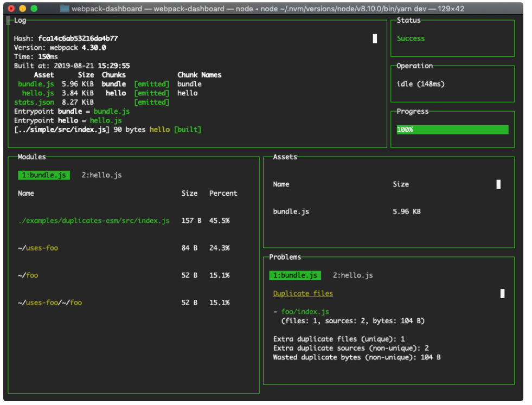Screen dimensions: 532x405
Task: Click the folder icon in the title bar
Action: click(65, 9)
